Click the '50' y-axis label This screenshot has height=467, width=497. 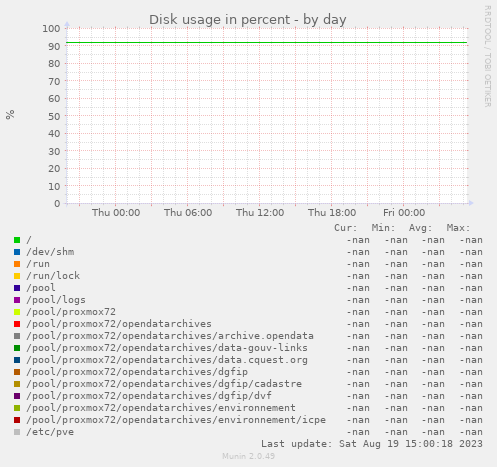tap(54, 116)
